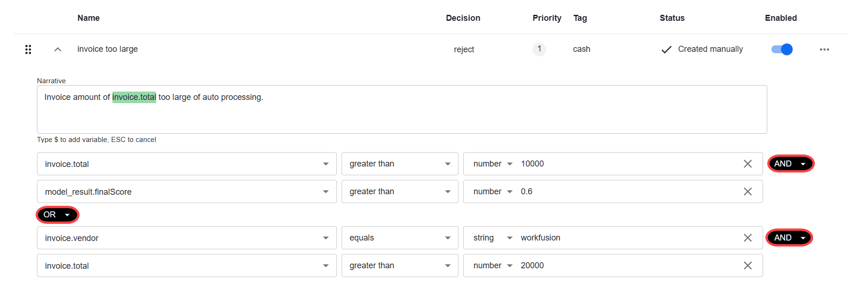Remove the 20000 invoice total condition
Image resolution: width=868 pixels, height=296 pixels.
(x=747, y=265)
